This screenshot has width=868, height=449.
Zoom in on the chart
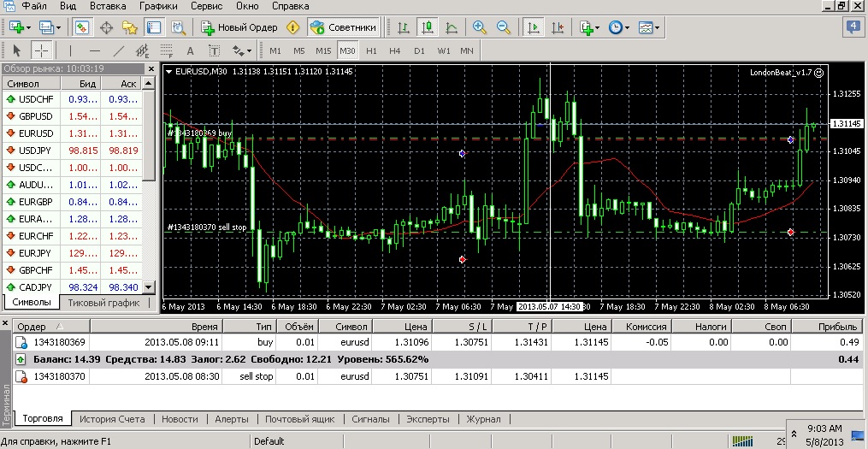[480, 27]
